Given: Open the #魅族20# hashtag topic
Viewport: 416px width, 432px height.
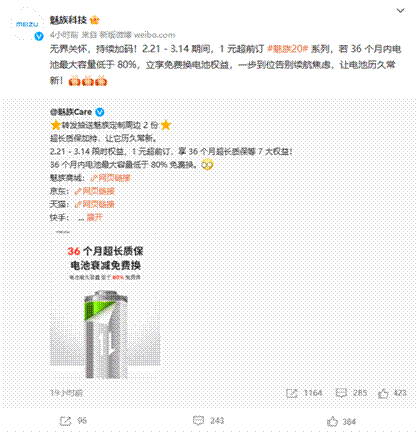Looking at the screenshot, I should pyautogui.click(x=288, y=49).
